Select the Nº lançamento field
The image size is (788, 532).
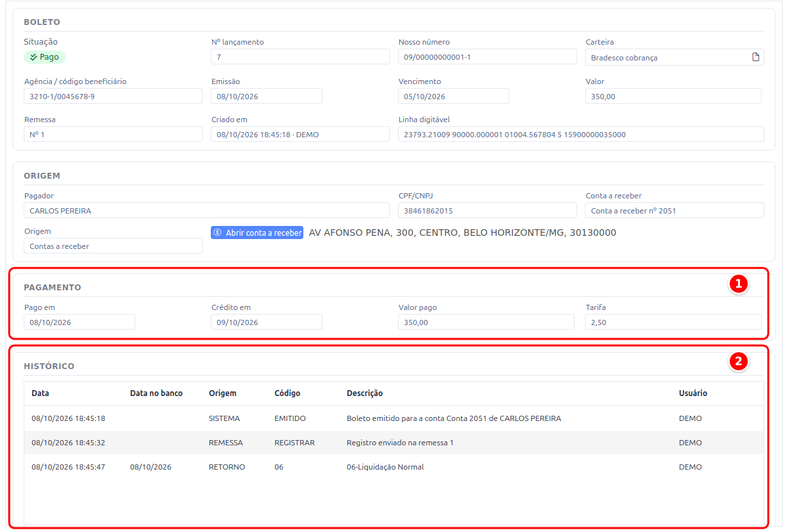(300, 57)
